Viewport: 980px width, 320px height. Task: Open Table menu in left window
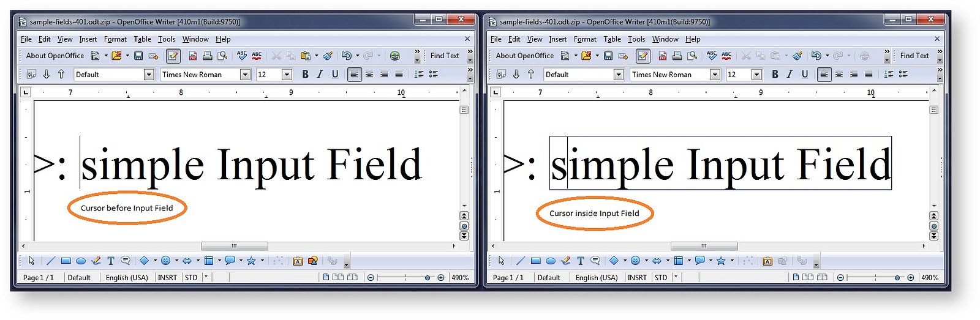(x=142, y=39)
